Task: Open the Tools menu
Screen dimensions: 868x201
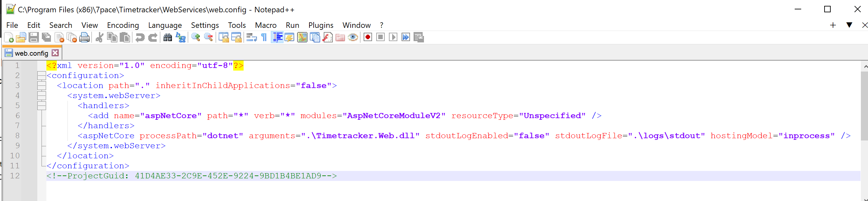Action: point(237,25)
